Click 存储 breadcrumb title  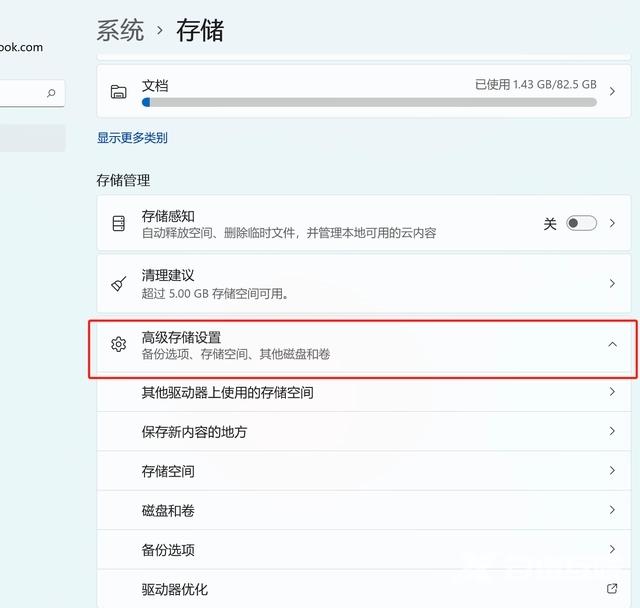click(x=200, y=31)
